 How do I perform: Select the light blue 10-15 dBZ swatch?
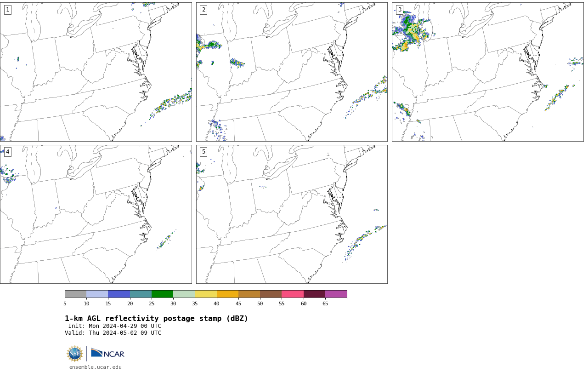pyautogui.click(x=97, y=294)
